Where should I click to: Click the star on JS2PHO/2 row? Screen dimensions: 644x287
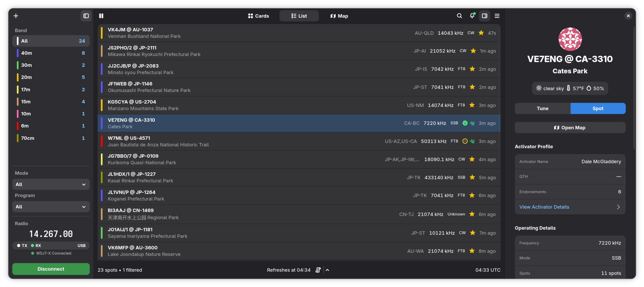tap(473, 51)
